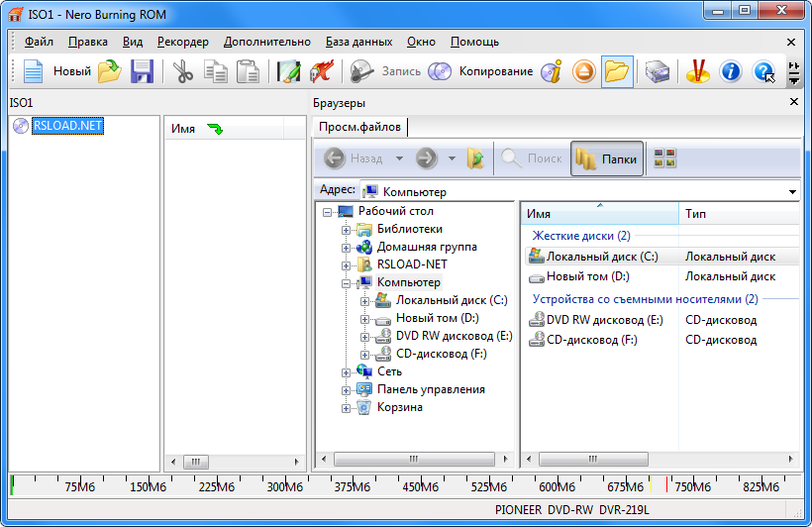812x527 pixels.
Task: Open Nero Cover Designer pencil icon
Action: [x=289, y=71]
